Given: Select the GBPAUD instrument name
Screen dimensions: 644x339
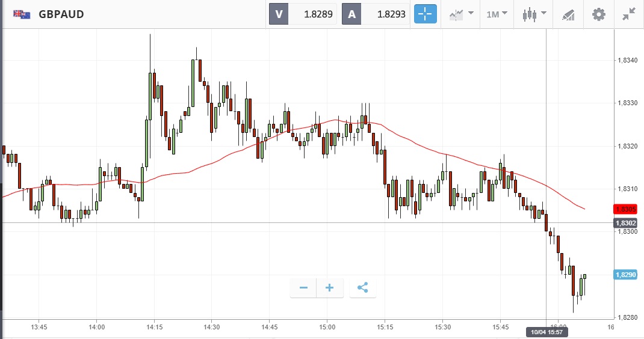Looking at the screenshot, I should 61,14.
